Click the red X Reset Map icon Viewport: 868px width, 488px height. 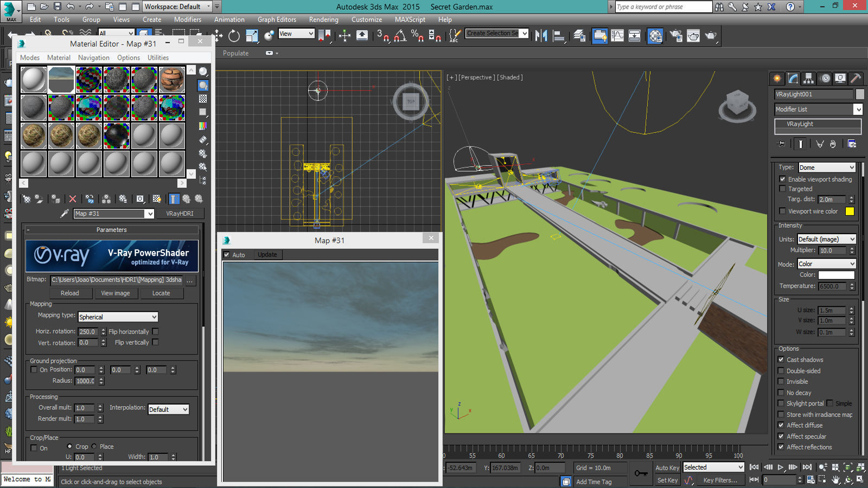pos(73,199)
